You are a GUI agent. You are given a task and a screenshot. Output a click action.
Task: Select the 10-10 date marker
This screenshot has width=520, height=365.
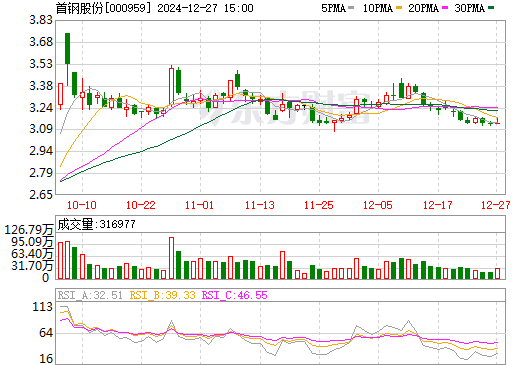82,205
